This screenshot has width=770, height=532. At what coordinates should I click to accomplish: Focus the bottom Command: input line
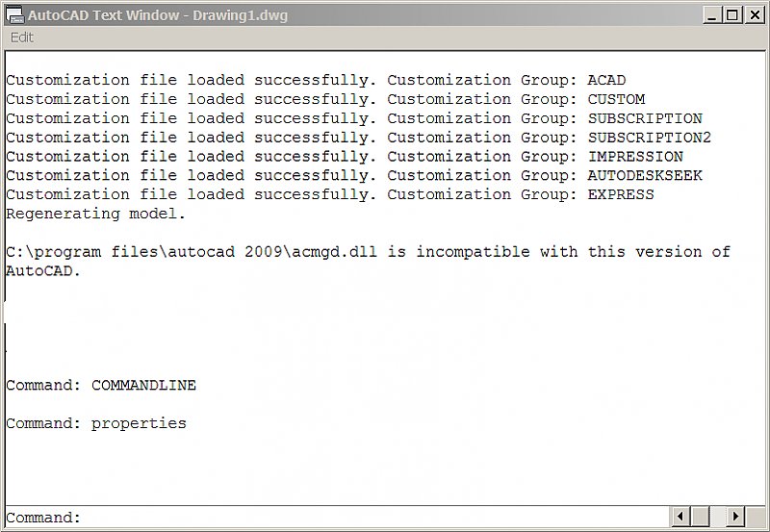(338, 517)
